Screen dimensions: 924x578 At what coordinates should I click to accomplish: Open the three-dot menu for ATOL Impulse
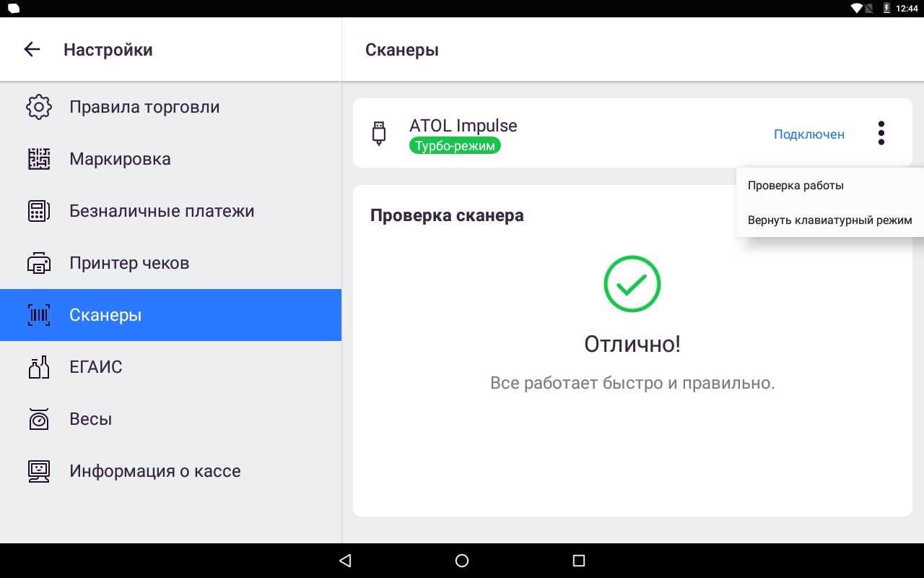881,133
